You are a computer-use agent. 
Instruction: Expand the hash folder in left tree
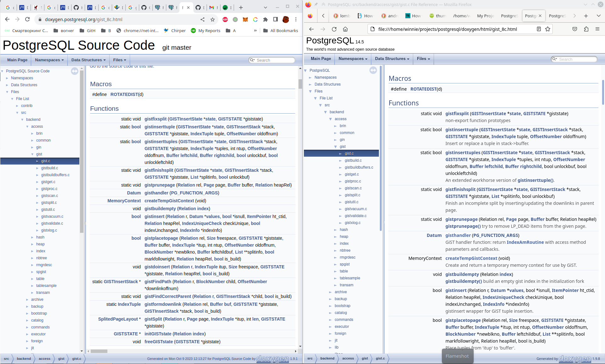click(x=32, y=237)
